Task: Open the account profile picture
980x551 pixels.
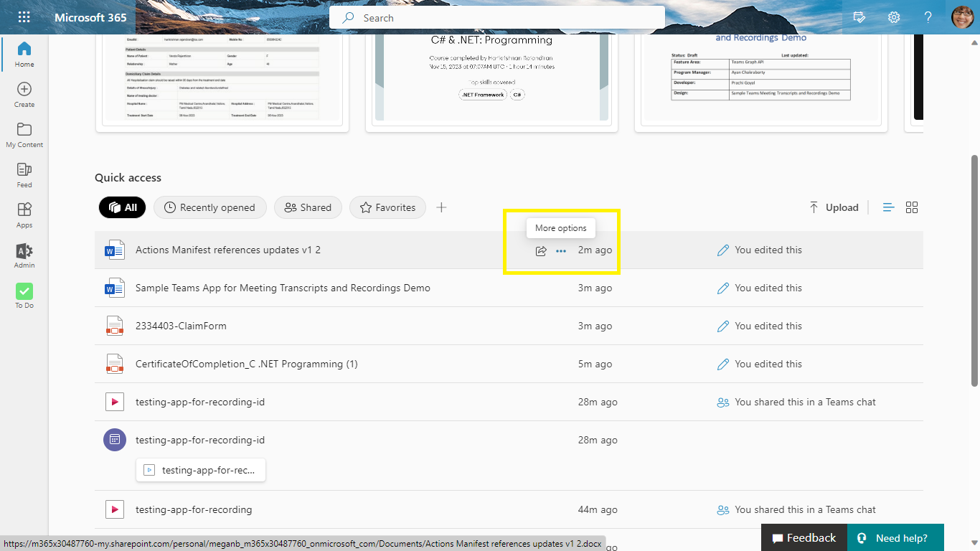Action: 962,17
